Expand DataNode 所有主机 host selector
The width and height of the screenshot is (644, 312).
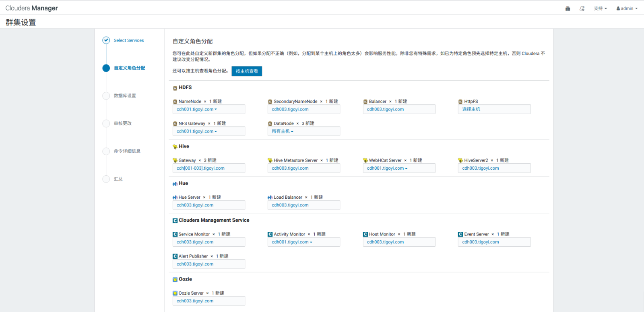283,131
